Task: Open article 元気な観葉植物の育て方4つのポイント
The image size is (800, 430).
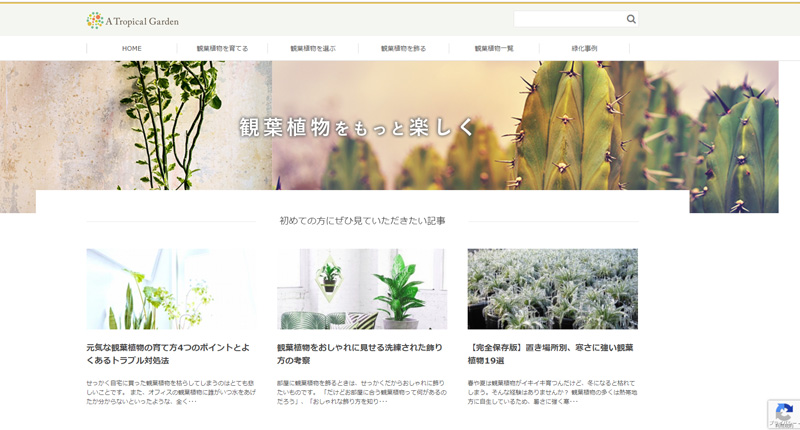Action: pos(168,354)
